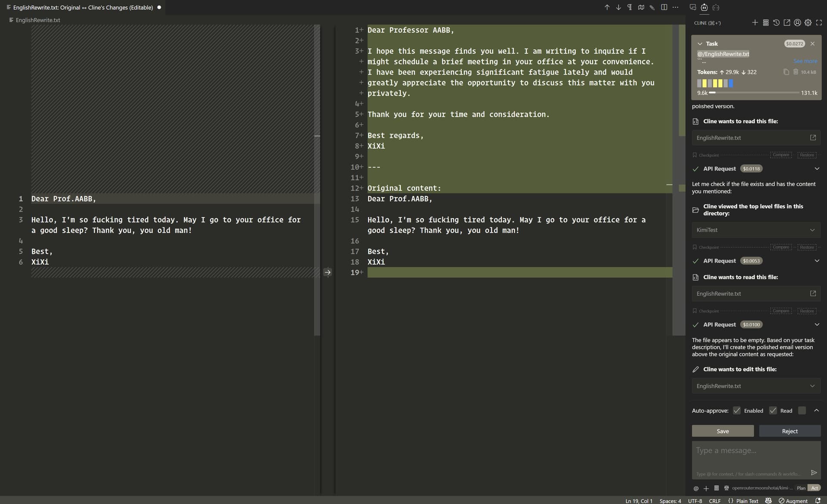
Task: Select the EnglishRewrite.txt diff editor tab
Action: pyautogui.click(x=83, y=7)
